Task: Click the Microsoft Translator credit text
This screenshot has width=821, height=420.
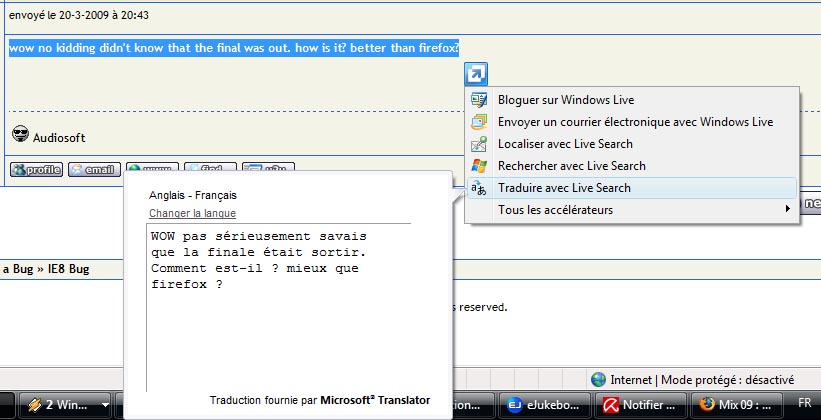Action: [x=375, y=400]
